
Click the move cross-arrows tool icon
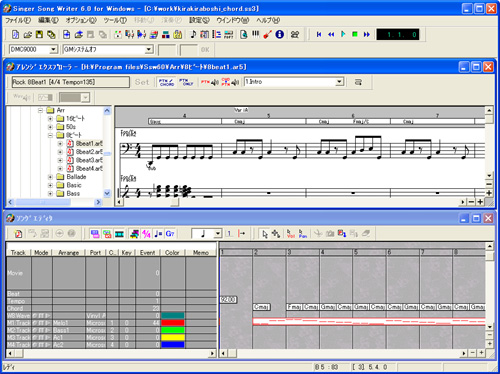(276, 234)
